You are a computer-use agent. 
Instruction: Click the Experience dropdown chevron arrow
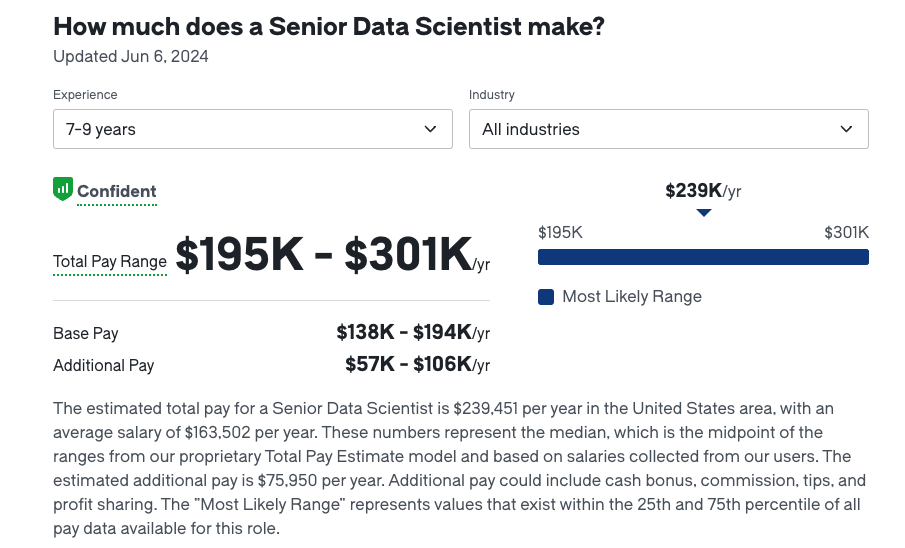pyautogui.click(x=430, y=129)
